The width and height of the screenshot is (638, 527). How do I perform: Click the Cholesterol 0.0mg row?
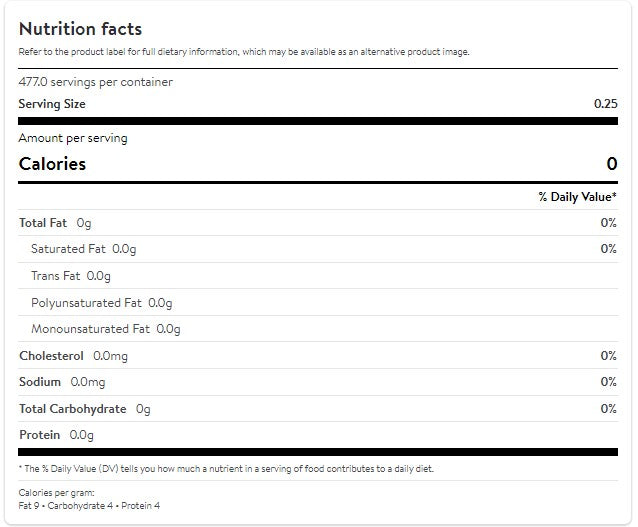[318, 355]
